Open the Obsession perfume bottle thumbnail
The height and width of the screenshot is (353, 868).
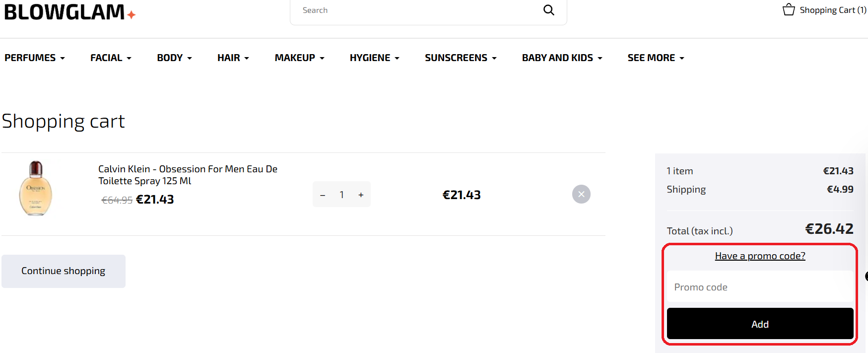tap(36, 189)
